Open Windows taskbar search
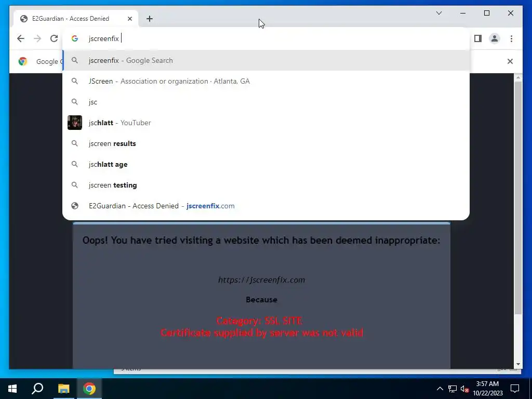Viewport: 532px width, 399px height. pos(37,389)
